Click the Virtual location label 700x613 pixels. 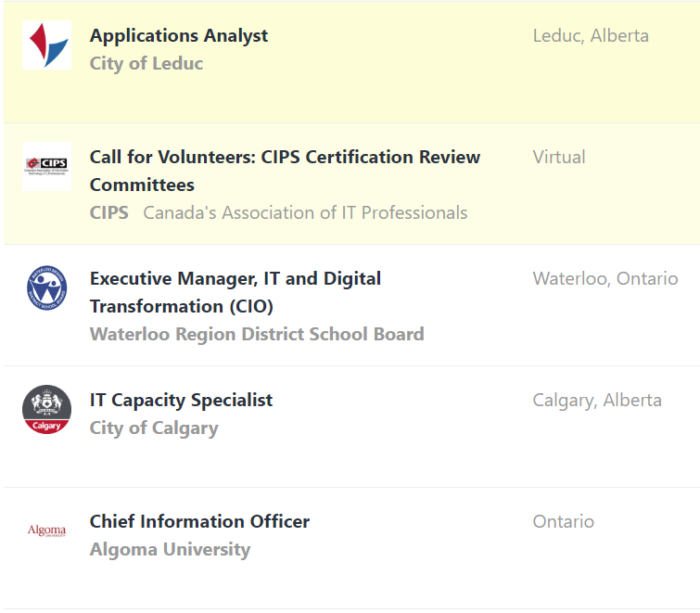tap(559, 158)
